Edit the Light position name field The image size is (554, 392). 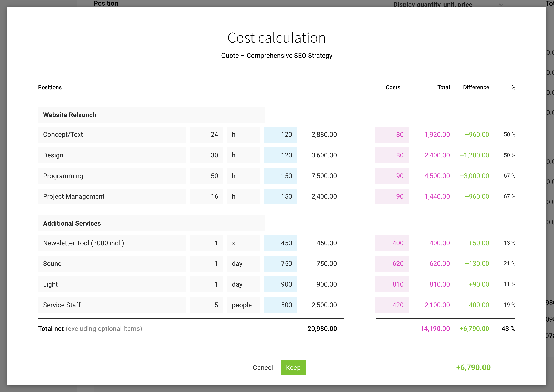click(x=112, y=284)
